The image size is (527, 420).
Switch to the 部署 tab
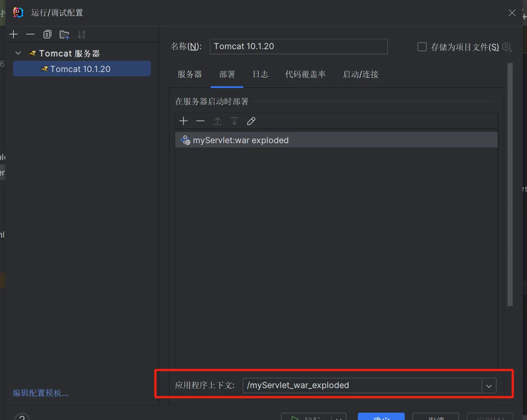[227, 74]
